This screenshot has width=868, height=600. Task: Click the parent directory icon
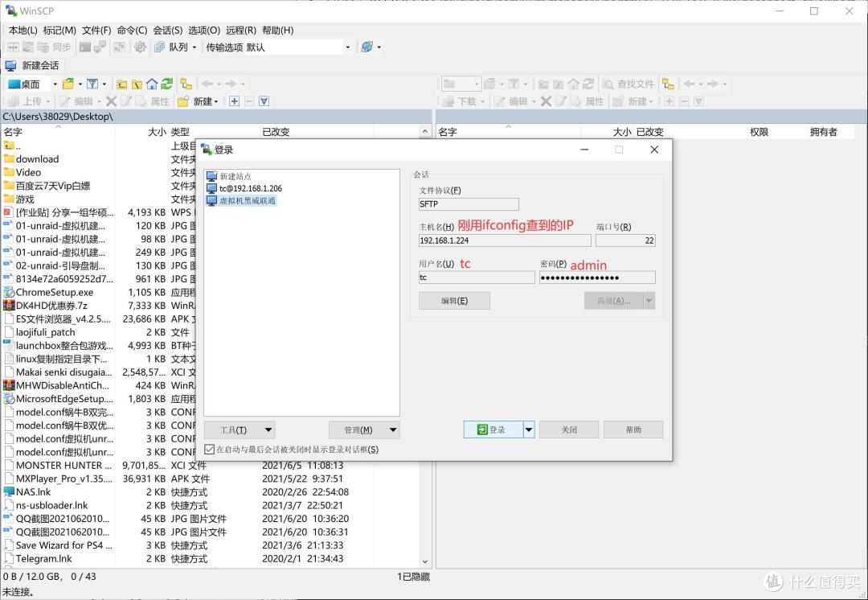click(x=122, y=84)
